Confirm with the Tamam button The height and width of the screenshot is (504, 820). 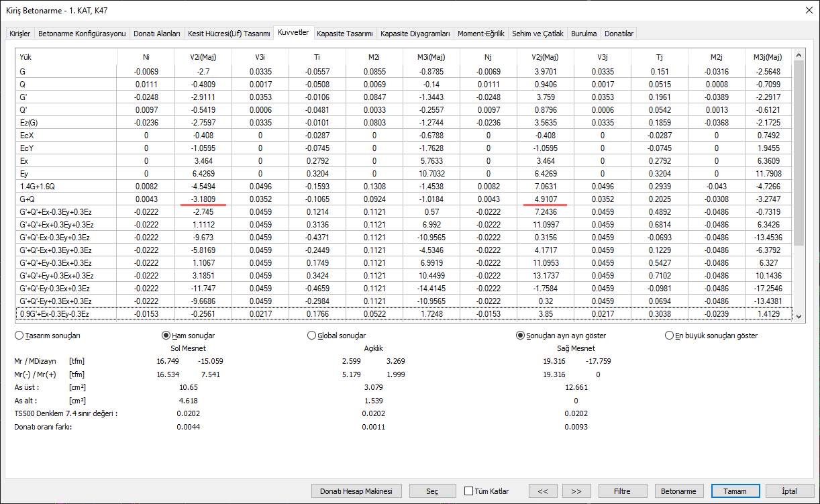click(735, 491)
